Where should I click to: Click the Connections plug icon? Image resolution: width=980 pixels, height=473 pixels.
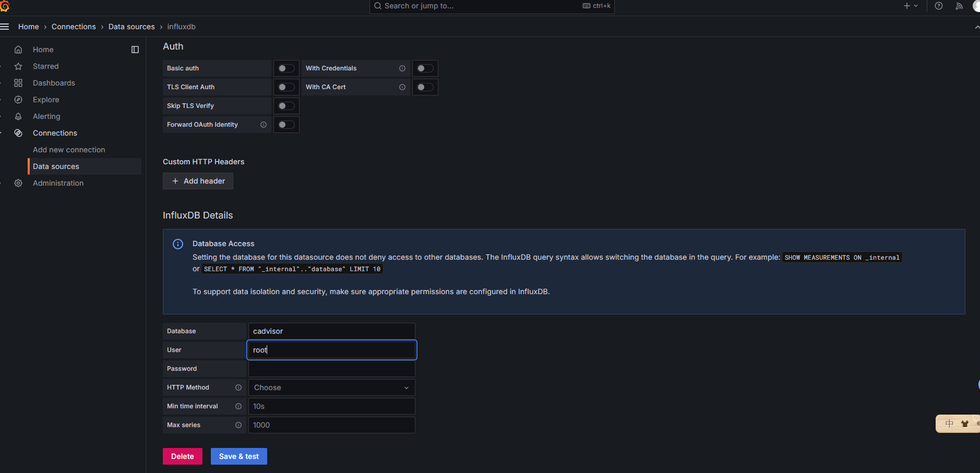18,133
